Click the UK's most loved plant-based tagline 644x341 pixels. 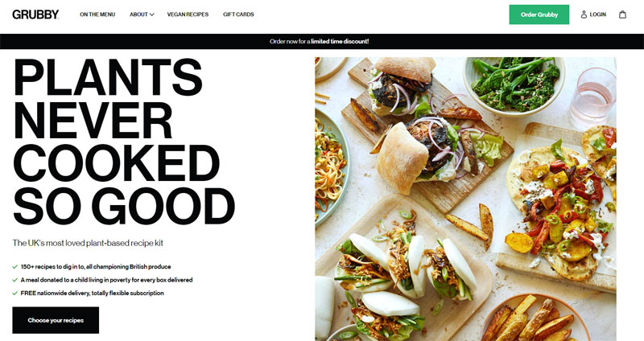coord(88,243)
